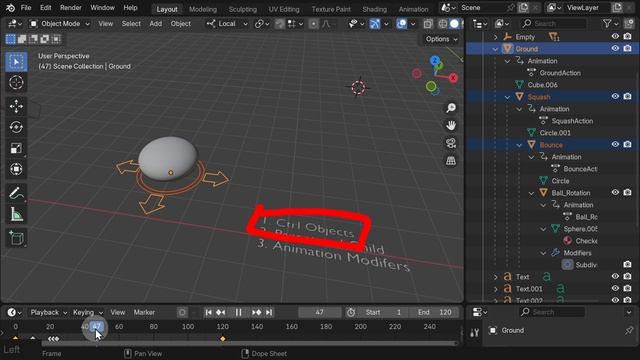Open the Edit menu

pyautogui.click(x=46, y=8)
